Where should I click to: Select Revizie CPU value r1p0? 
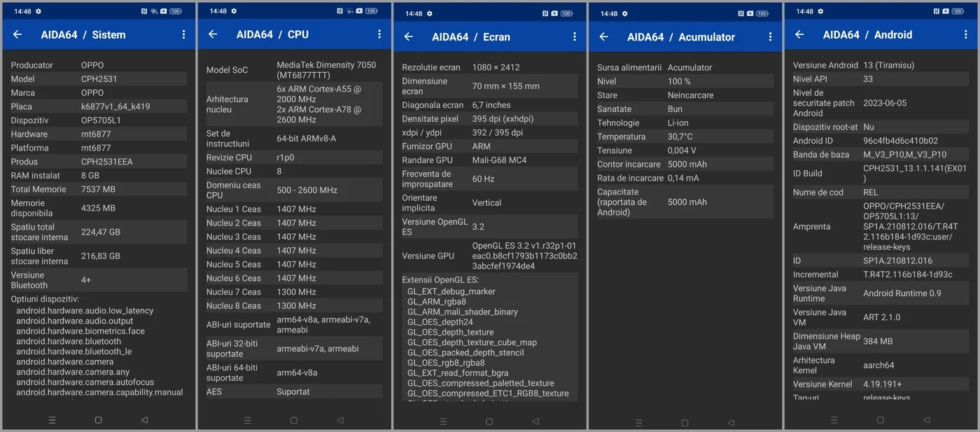[286, 158]
